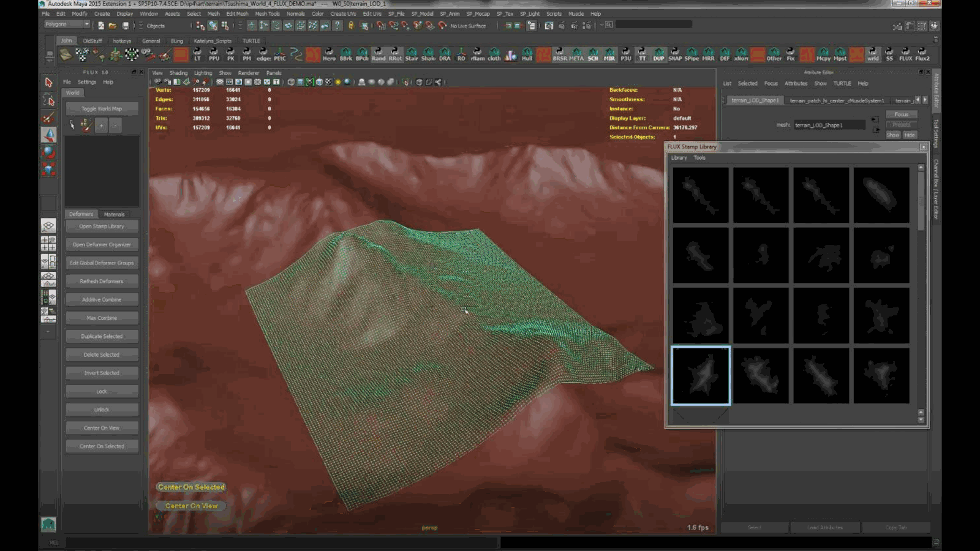
Task: Click the SNAP shelf script icon
Action: point(675,54)
